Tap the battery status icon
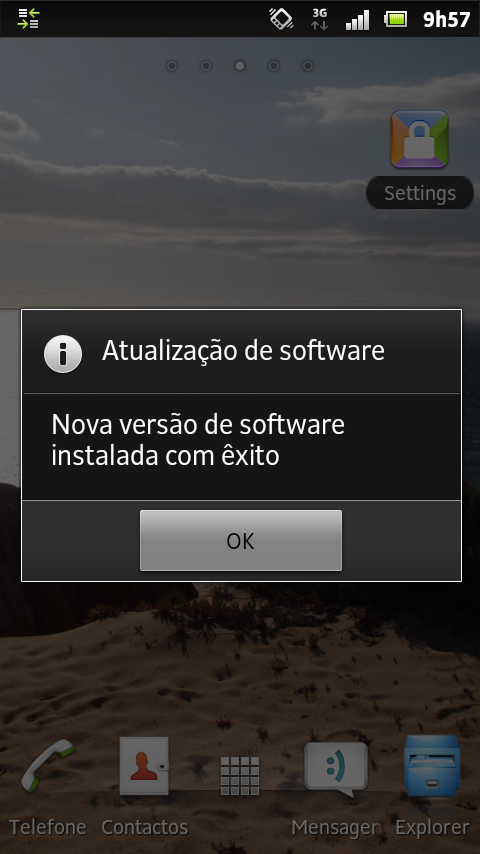480x854 pixels. 396,20
